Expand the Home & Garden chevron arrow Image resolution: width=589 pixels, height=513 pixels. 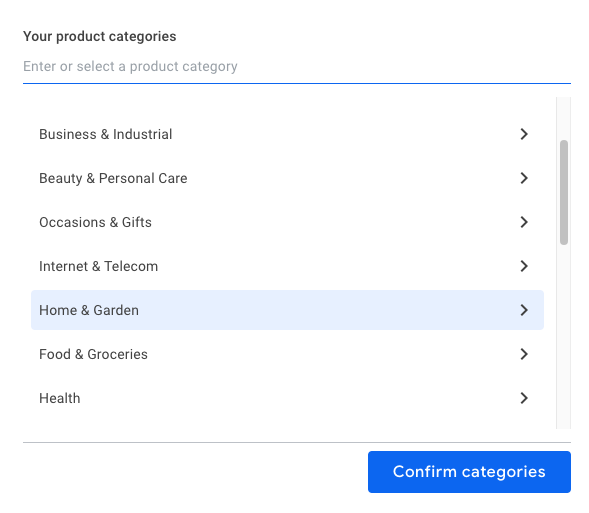tap(524, 310)
